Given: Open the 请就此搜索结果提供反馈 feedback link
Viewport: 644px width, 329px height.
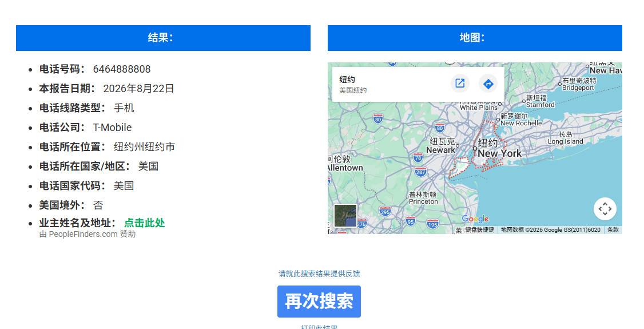Looking at the screenshot, I should point(319,273).
